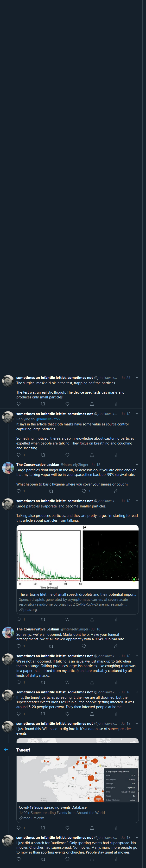The height and width of the screenshot is (868, 146).
Task: Reply to the tiniest particles spreading tweet
Action: tap(19, 714)
